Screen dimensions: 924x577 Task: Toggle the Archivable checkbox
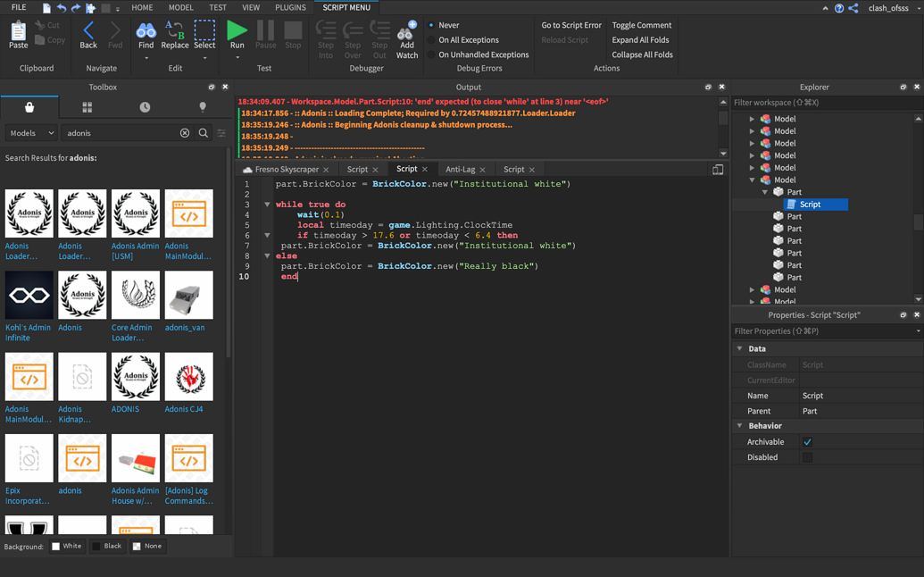click(x=807, y=442)
